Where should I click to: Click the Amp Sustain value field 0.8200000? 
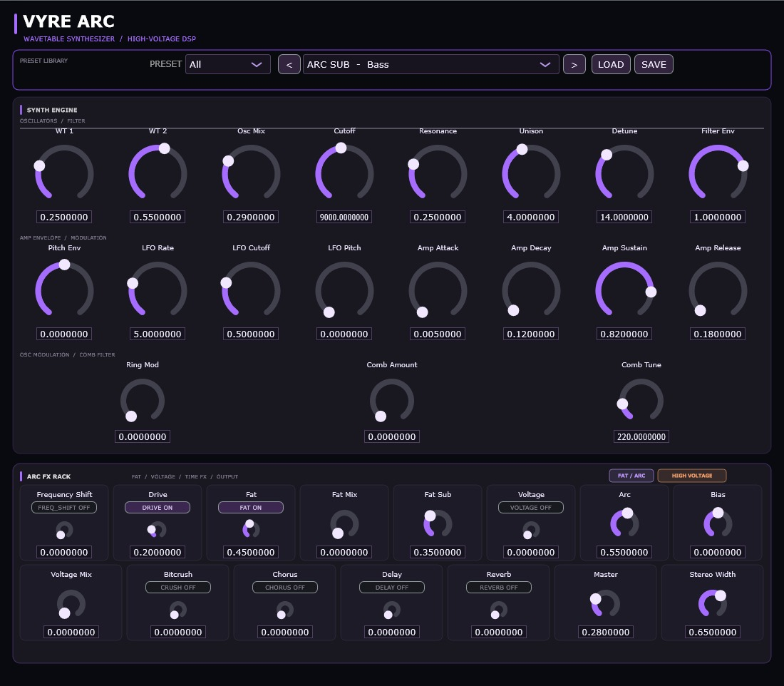pyautogui.click(x=624, y=334)
